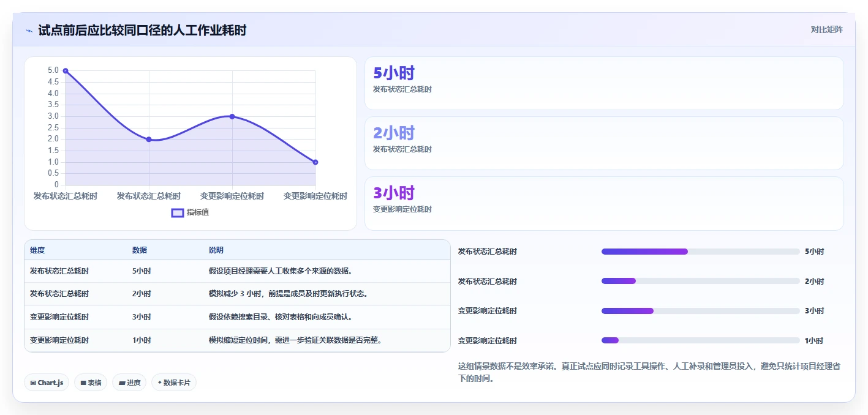Click the 进度 chip icon
Viewport: 868px width, 415px height.
122,383
